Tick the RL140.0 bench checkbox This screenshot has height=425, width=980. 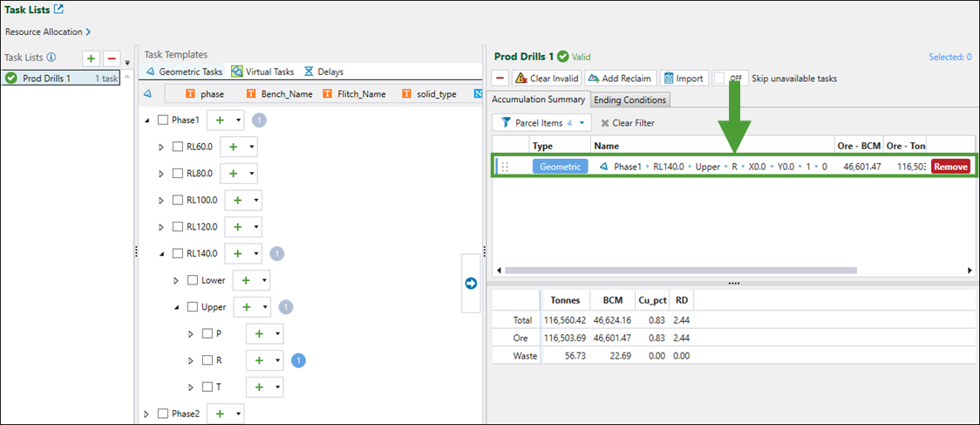pos(178,254)
